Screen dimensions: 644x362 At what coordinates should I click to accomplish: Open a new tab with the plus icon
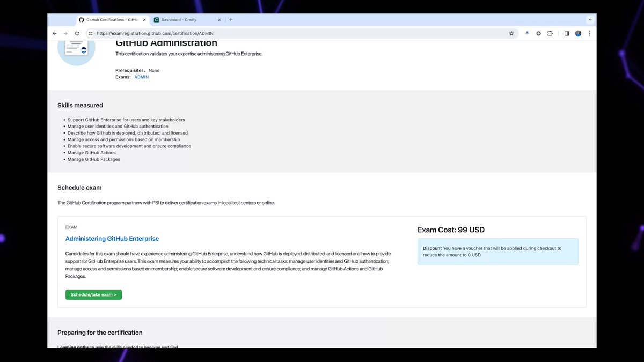(231, 20)
